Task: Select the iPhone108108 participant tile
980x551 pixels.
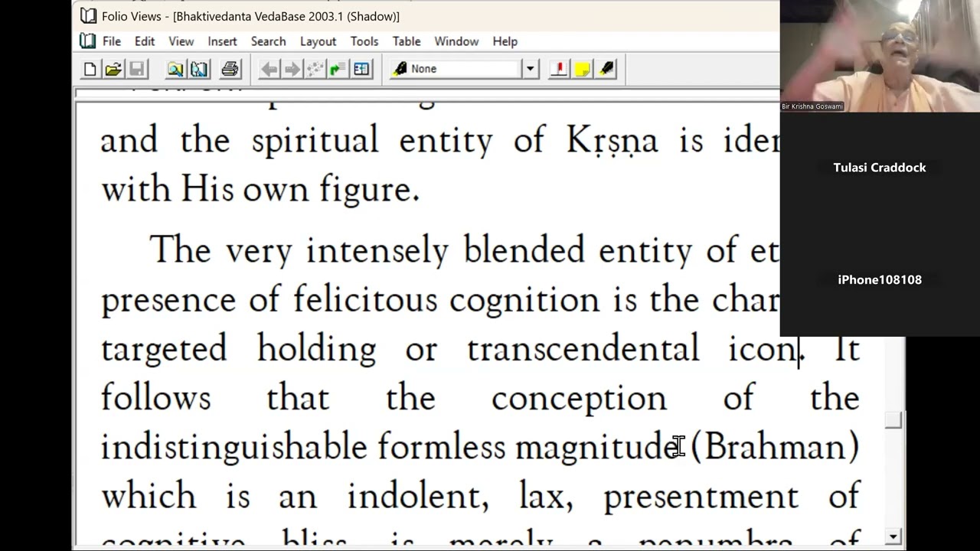Action: tap(880, 280)
